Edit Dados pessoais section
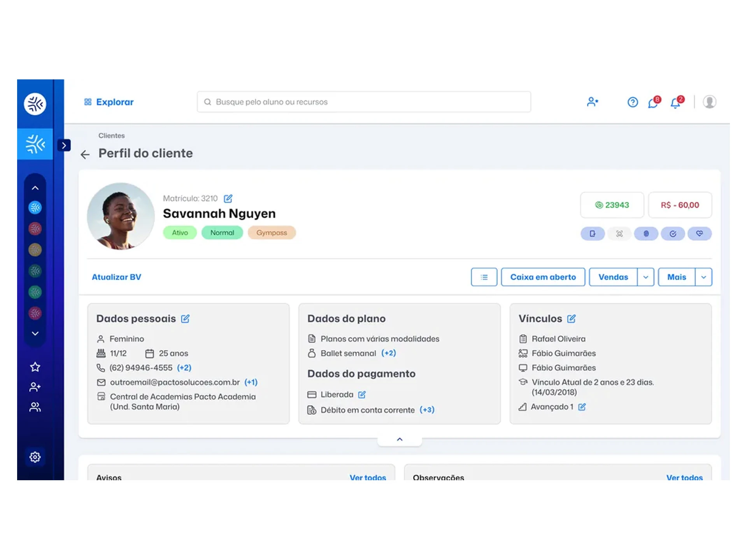747x560 pixels. click(185, 319)
